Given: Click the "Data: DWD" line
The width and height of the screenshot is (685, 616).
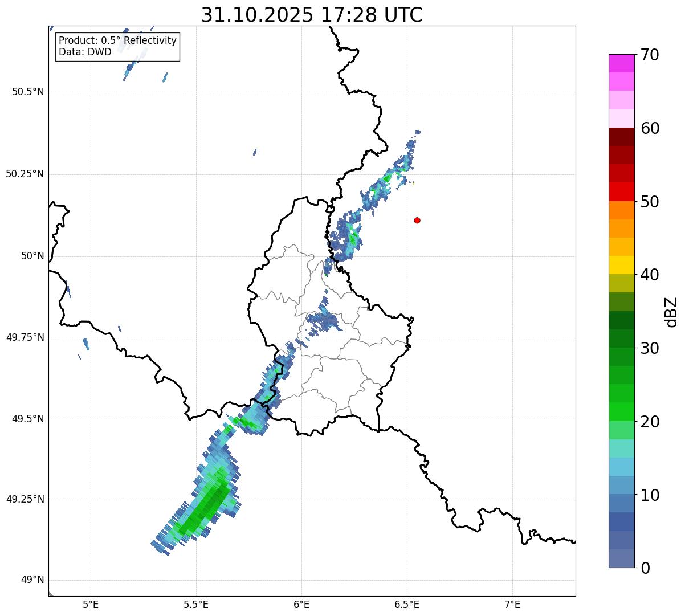Looking at the screenshot, I should tap(85, 52).
